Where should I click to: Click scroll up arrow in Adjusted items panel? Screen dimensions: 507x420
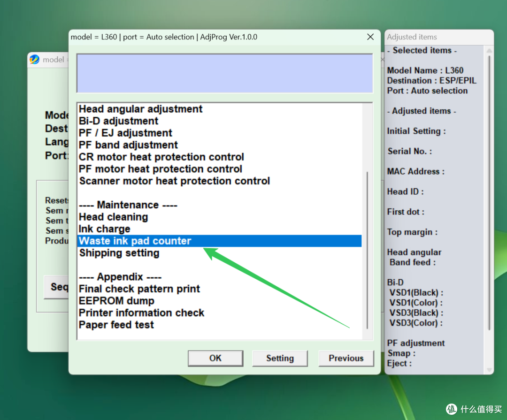click(489, 51)
